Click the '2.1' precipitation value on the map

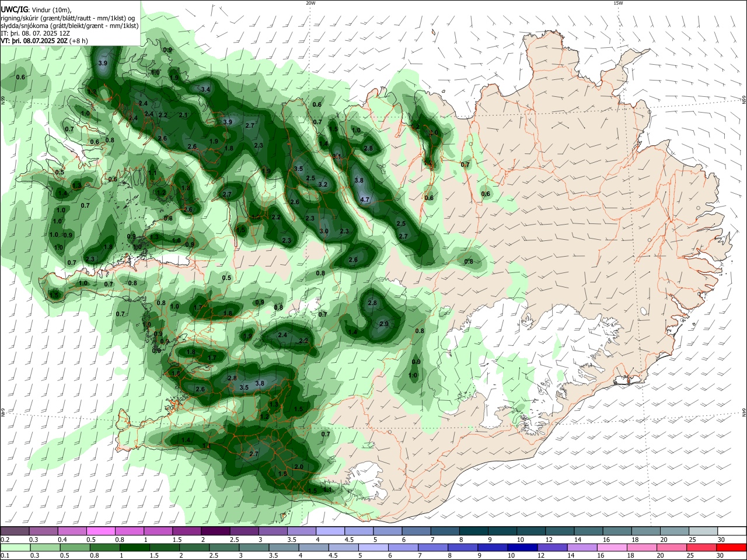coord(183,115)
